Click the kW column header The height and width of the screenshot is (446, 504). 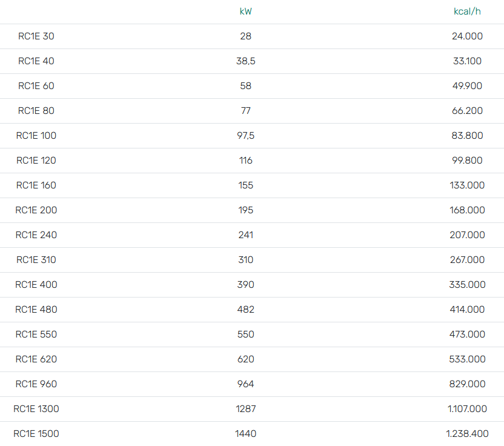tap(245, 12)
